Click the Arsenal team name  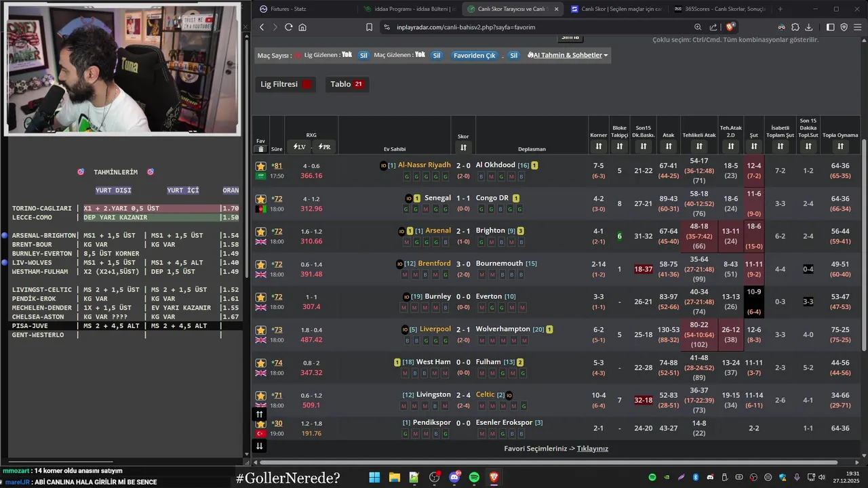437,230
